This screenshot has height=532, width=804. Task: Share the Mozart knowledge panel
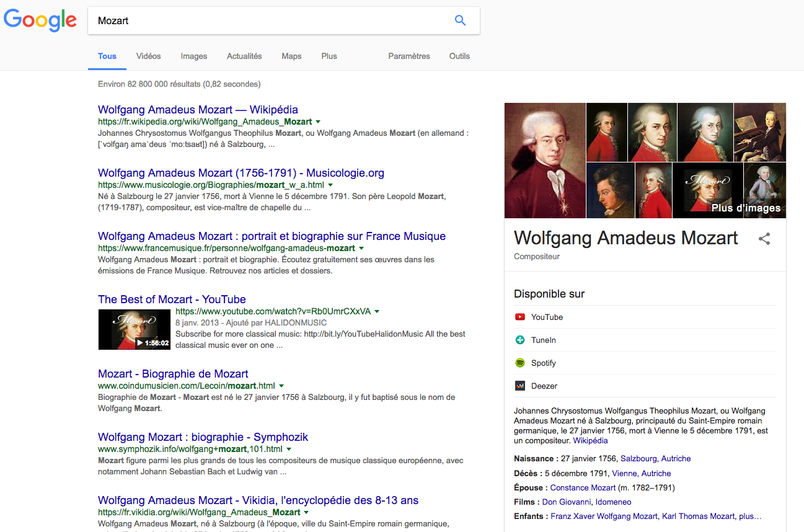coord(764,239)
